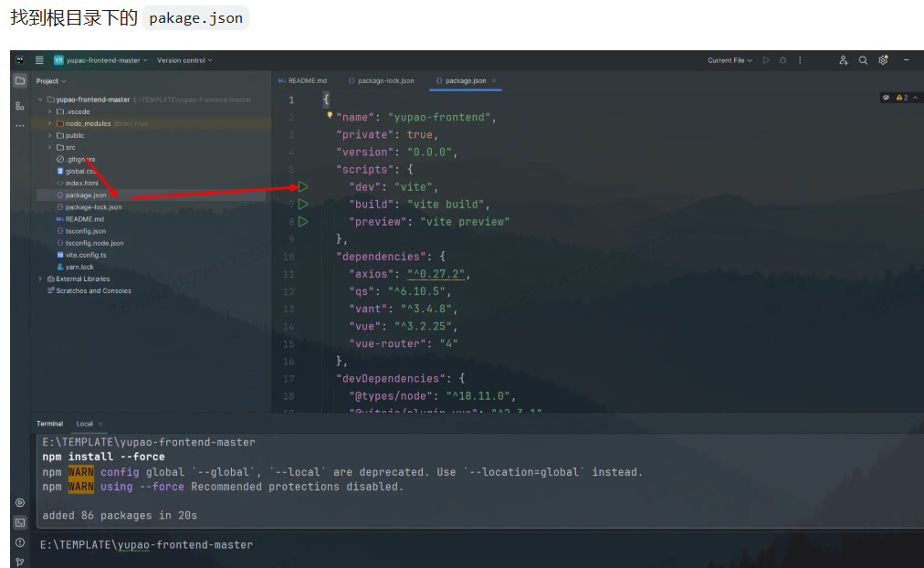Click "npm install --force" terminal command
The width and height of the screenshot is (924, 568).
coord(103,457)
